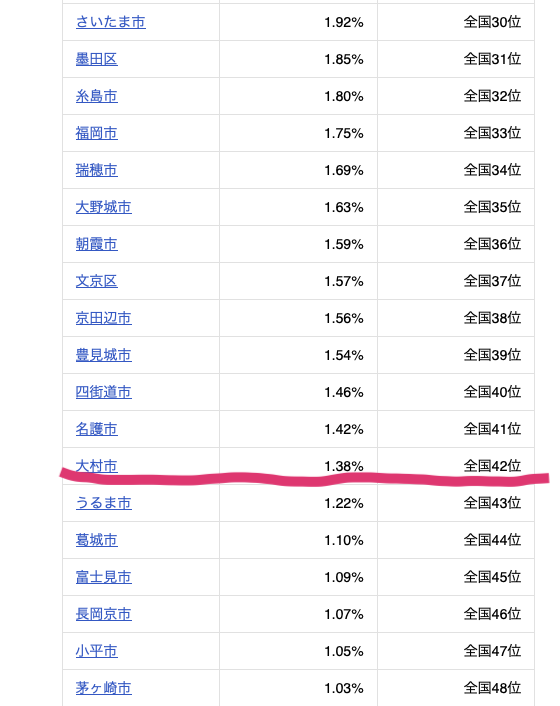Visit the 葛城市 link

click(x=97, y=539)
